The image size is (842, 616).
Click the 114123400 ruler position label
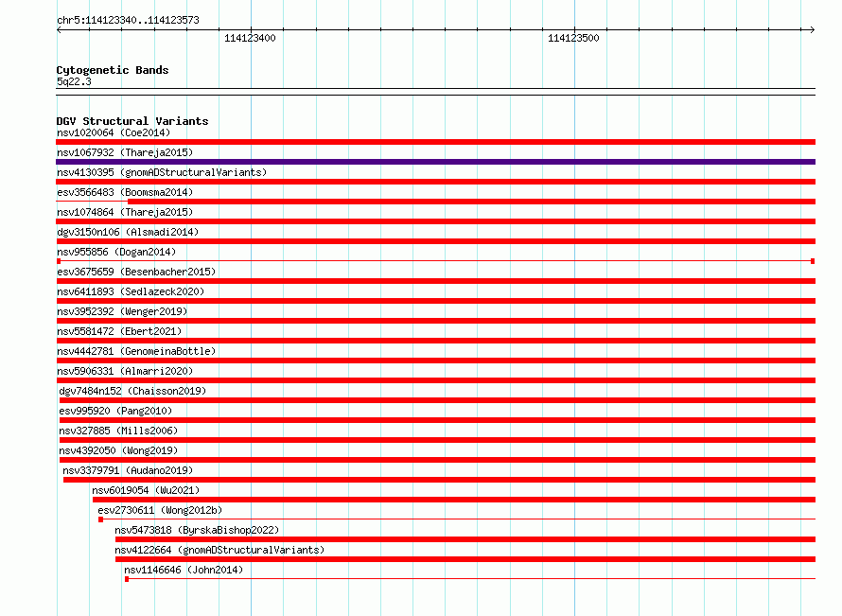pos(250,38)
